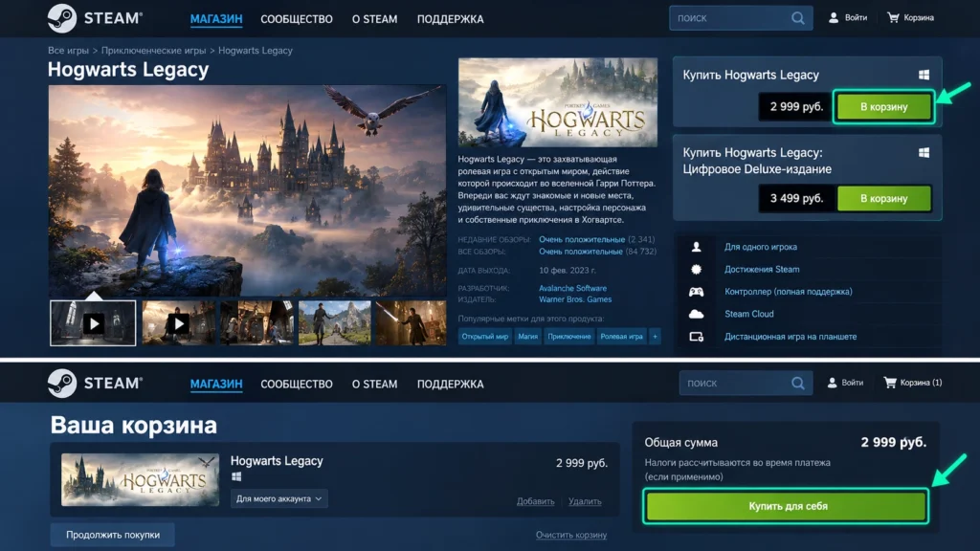Play the first trailer thumbnail

pyautogui.click(x=93, y=323)
